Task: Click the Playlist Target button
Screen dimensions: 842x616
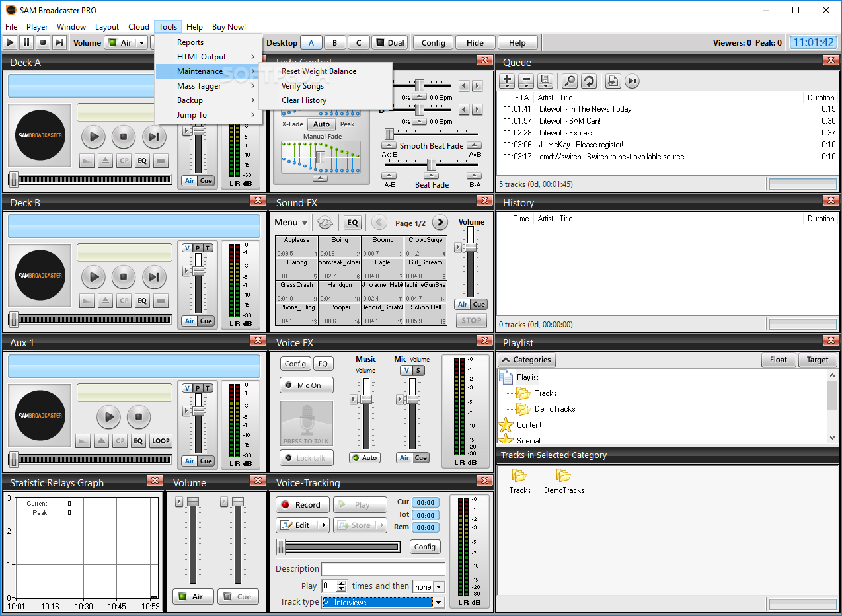Action: (818, 360)
